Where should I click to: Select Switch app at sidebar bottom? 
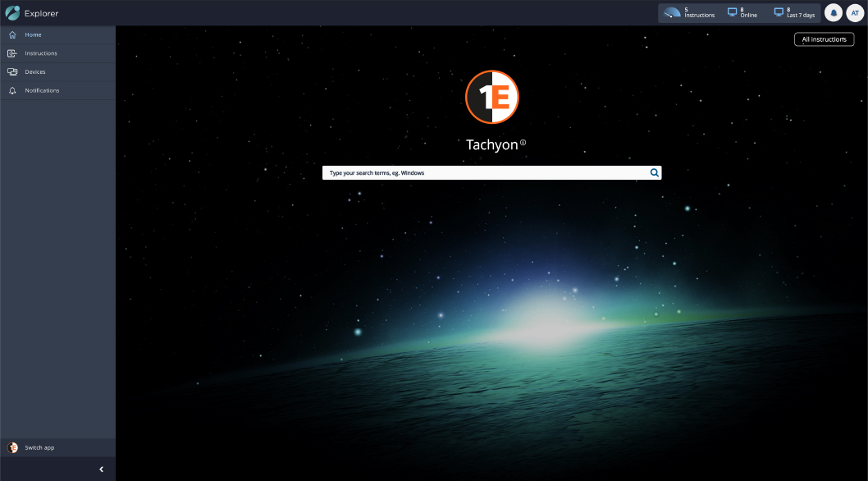coord(57,447)
